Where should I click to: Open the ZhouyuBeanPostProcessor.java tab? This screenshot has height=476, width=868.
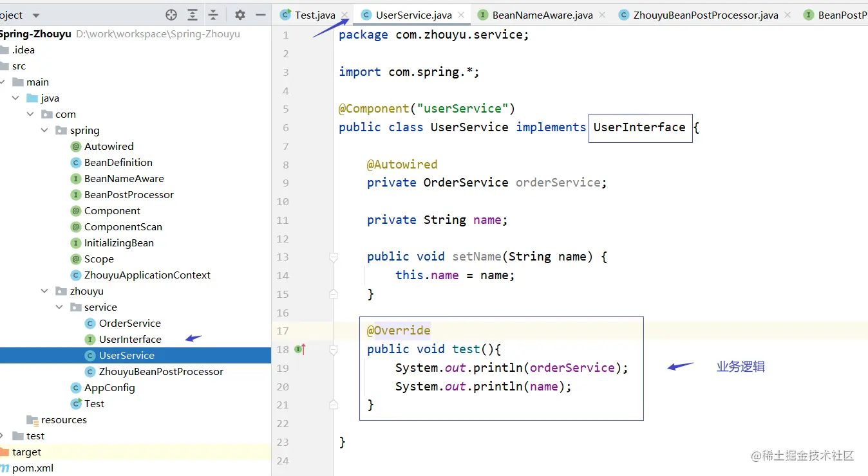point(706,15)
